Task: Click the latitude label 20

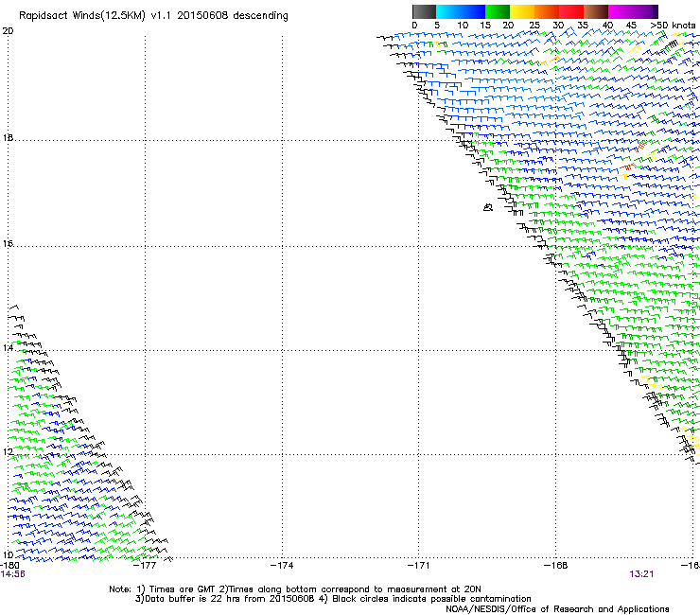Action: 8,31
